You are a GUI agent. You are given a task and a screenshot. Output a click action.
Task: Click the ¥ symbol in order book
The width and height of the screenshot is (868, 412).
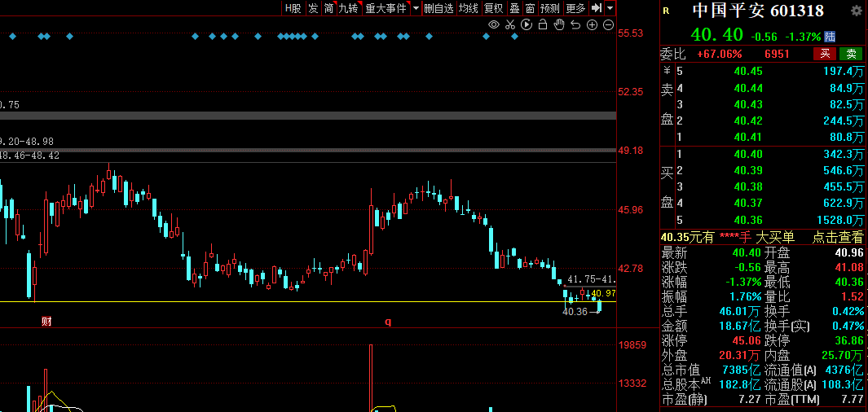click(667, 71)
